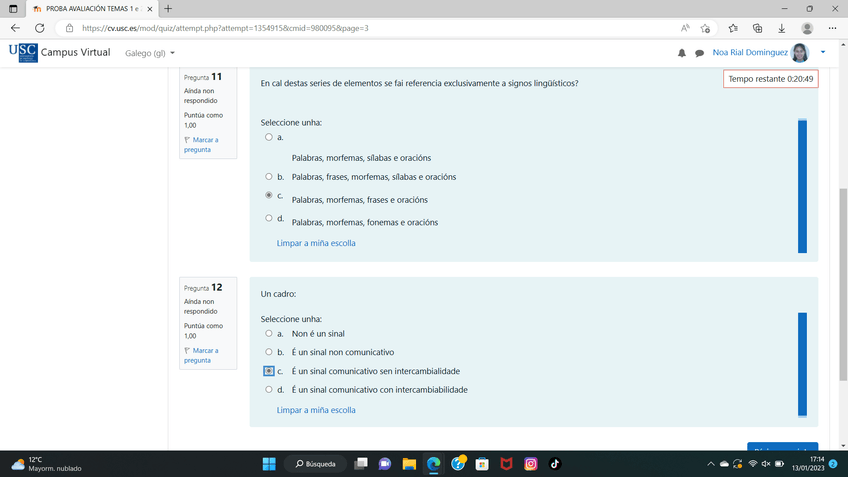Select option d sinal comunicativo con intercambiabilidade
Image resolution: width=848 pixels, height=477 pixels.
pos(269,389)
